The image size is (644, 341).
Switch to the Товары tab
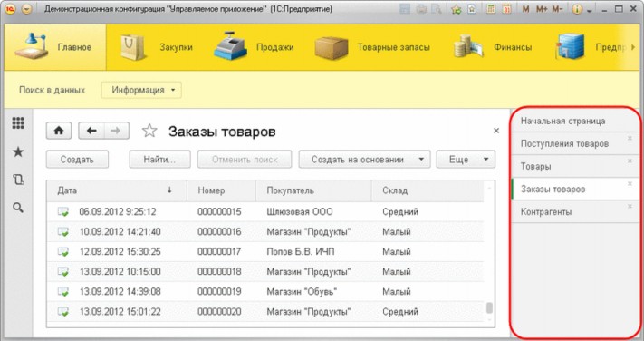(x=575, y=167)
